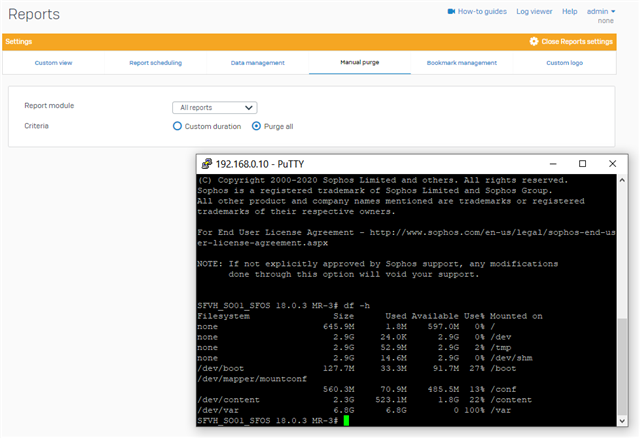Screen dimensions: 640x438
Task: Click the '100%' usage value for /var
Action: (474, 410)
